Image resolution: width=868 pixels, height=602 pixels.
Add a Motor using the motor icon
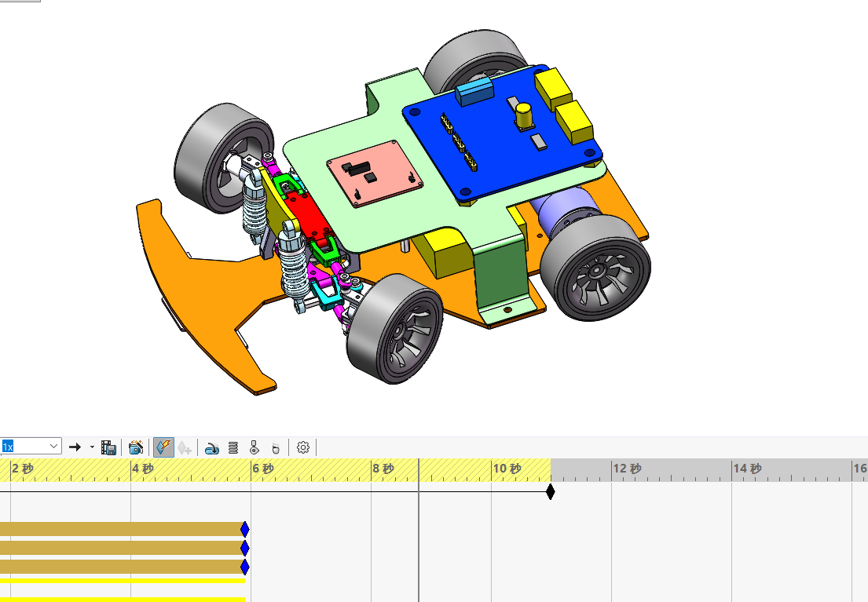pos(211,447)
